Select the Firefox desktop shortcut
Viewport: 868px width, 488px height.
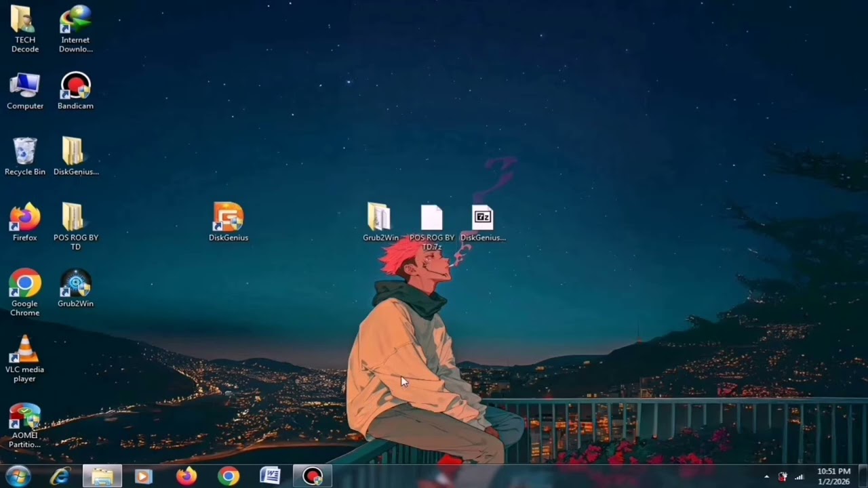(25, 222)
